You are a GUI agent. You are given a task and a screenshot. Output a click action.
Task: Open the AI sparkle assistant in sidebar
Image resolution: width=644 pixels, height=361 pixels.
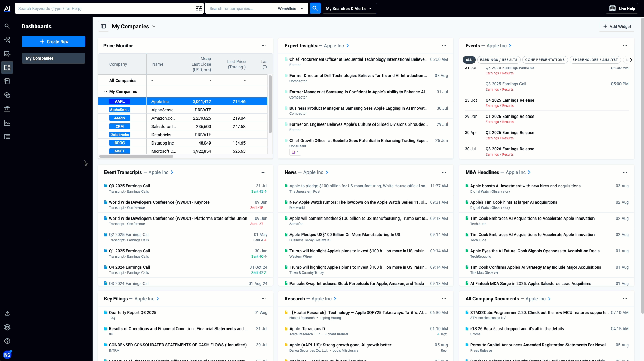(x=7, y=40)
